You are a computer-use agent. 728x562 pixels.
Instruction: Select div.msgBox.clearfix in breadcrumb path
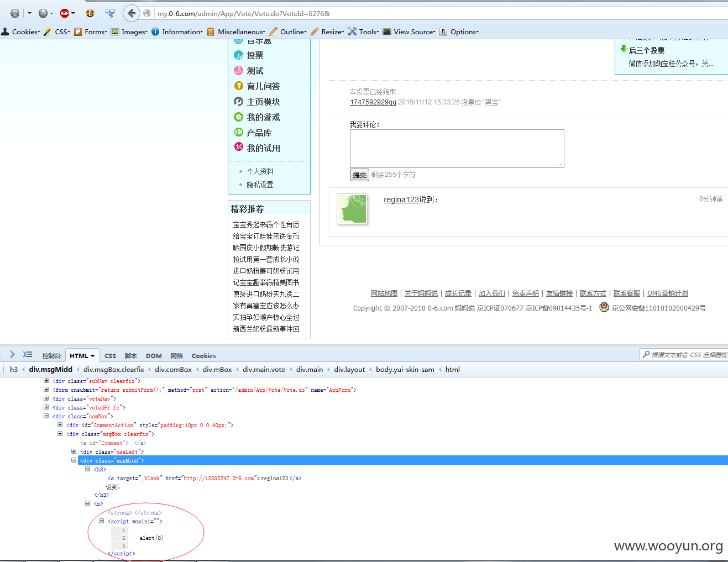[114, 370]
